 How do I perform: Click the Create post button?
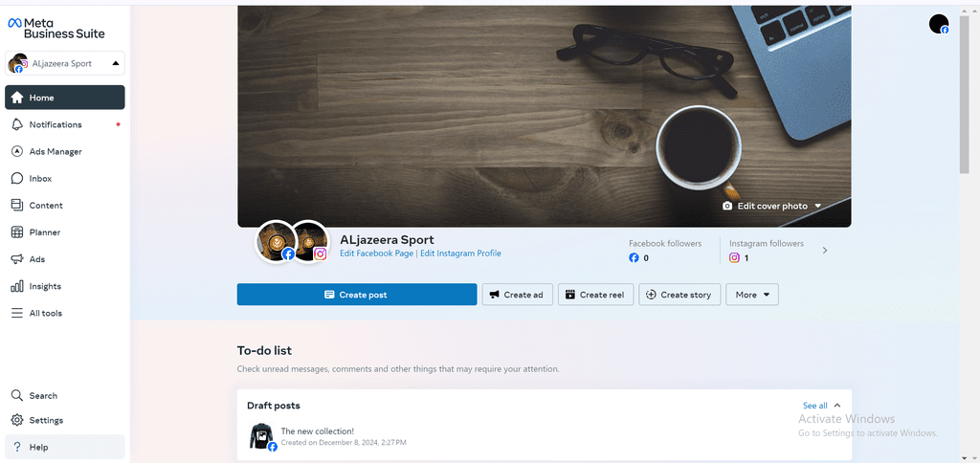[357, 295]
